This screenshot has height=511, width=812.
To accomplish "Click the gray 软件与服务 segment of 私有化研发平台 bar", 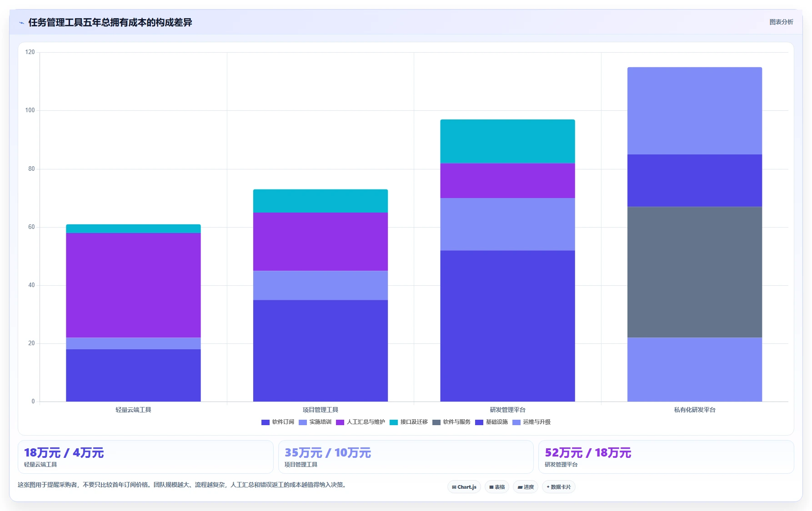I will coord(695,272).
